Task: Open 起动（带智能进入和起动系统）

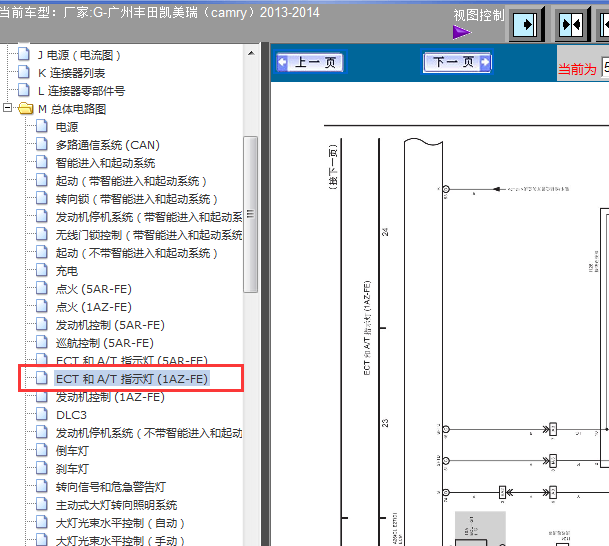Action: point(131,181)
